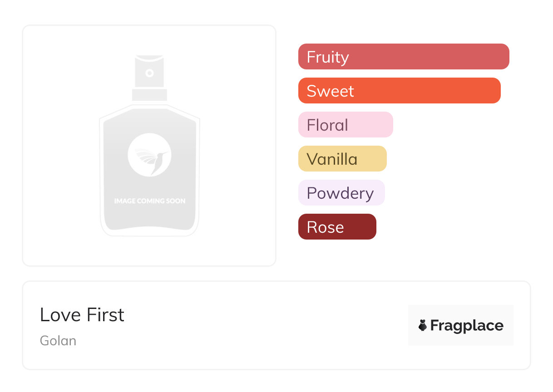Click the small Fragplace logo icon

tap(423, 325)
